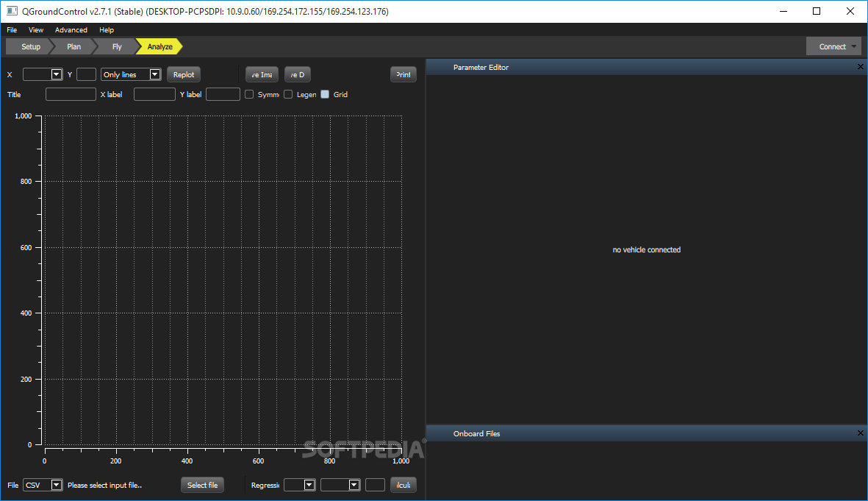Click the Select file button
The image size is (868, 501).
[203, 485]
